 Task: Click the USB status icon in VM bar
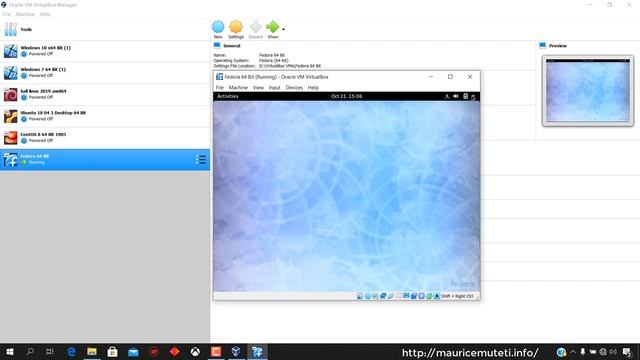click(x=391, y=296)
